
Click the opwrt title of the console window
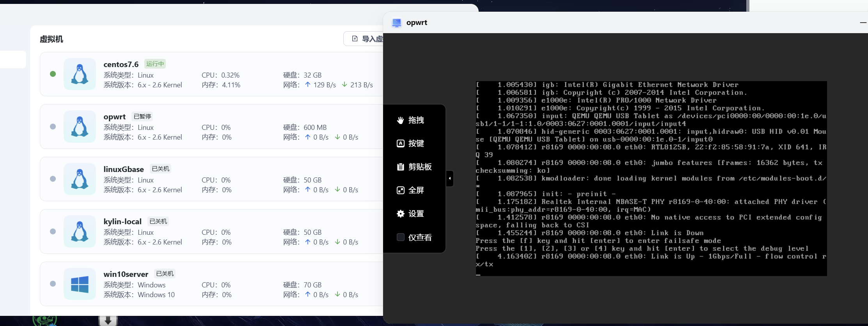pyautogui.click(x=417, y=23)
